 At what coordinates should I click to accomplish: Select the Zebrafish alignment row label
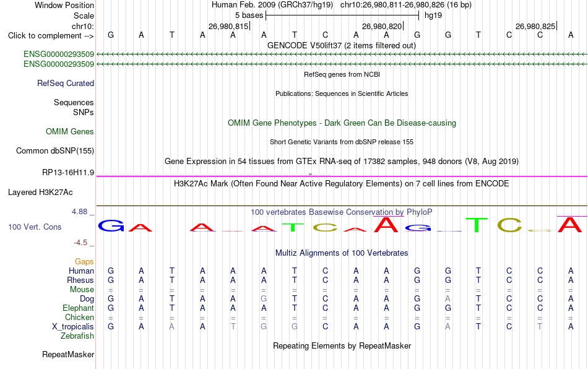[77, 336]
